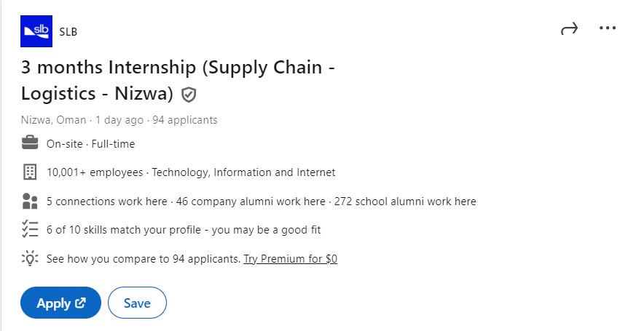The width and height of the screenshot is (644, 331).
Task: Click 6 of 10 skills match text
Action: [x=184, y=230]
